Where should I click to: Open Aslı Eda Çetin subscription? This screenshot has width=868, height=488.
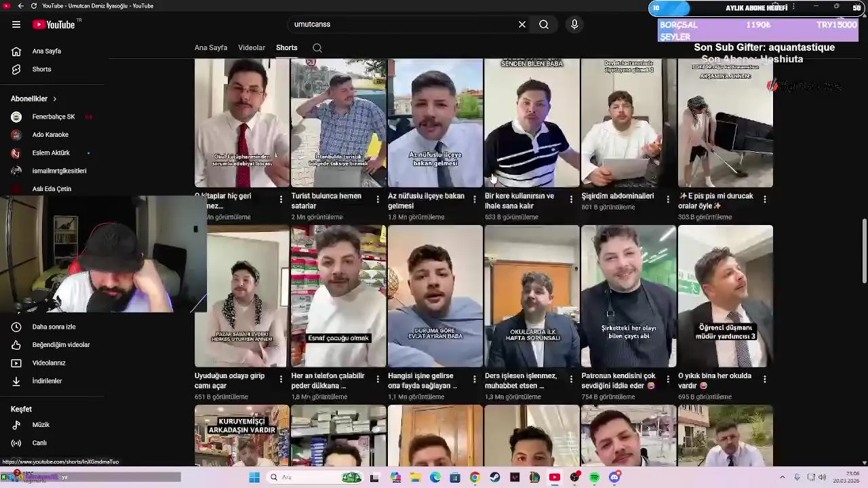[x=52, y=189]
